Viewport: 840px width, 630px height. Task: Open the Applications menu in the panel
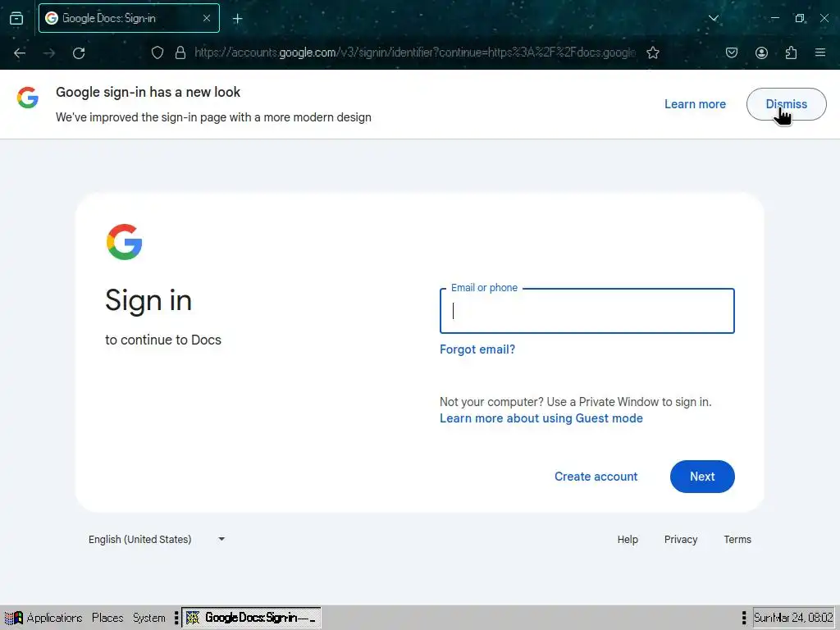point(44,618)
